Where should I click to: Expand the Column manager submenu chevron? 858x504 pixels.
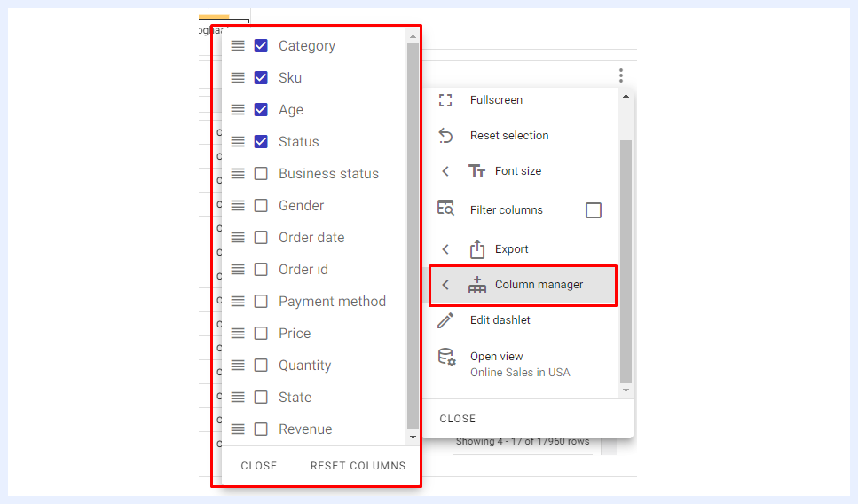pyautogui.click(x=445, y=285)
